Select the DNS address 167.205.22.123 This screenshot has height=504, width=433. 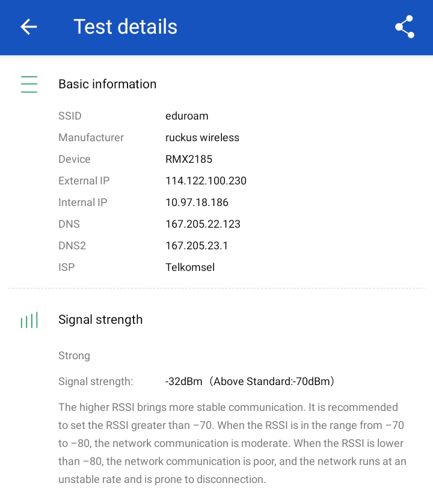[203, 224]
